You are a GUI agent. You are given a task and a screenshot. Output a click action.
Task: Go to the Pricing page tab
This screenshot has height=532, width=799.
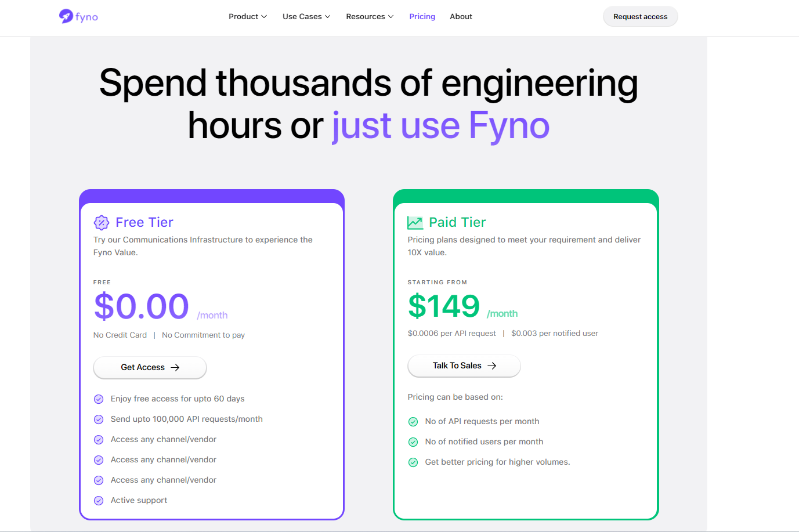point(422,17)
